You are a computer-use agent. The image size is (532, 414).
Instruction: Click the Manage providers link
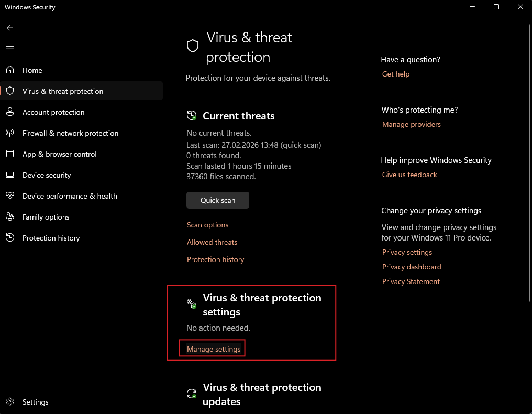tap(412, 124)
